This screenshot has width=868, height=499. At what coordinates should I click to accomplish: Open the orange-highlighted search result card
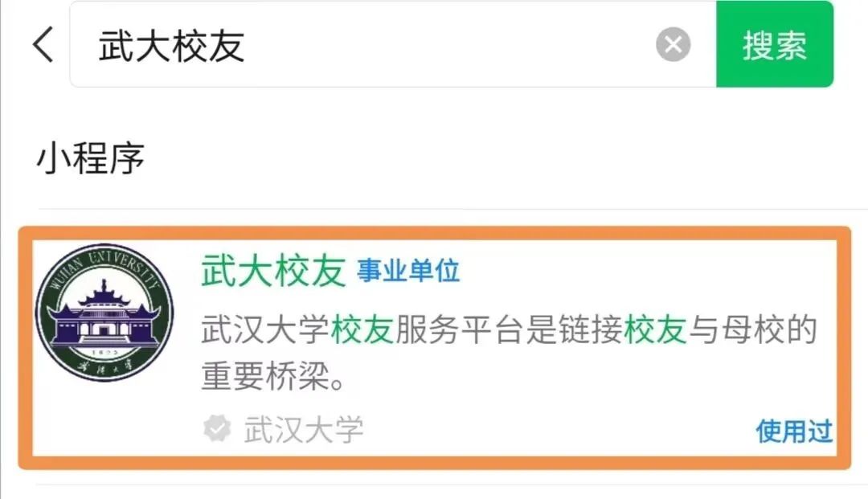435,348
